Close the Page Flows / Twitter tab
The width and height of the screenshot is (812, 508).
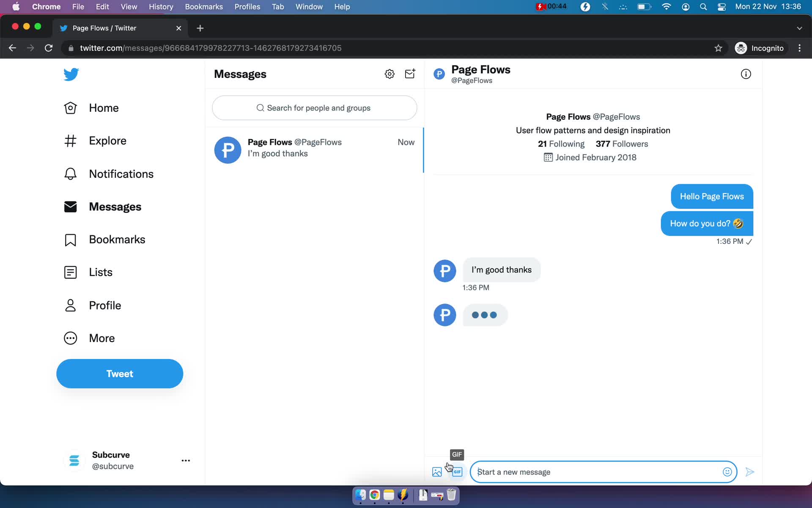pyautogui.click(x=178, y=28)
